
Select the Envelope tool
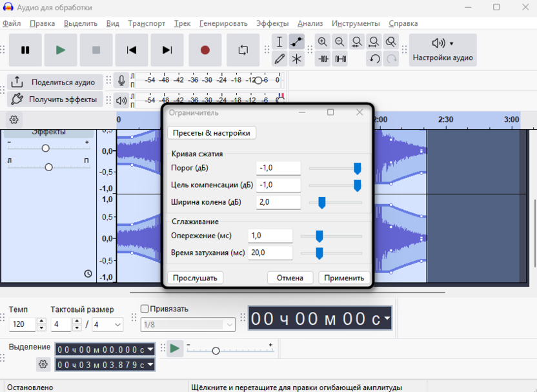[296, 42]
